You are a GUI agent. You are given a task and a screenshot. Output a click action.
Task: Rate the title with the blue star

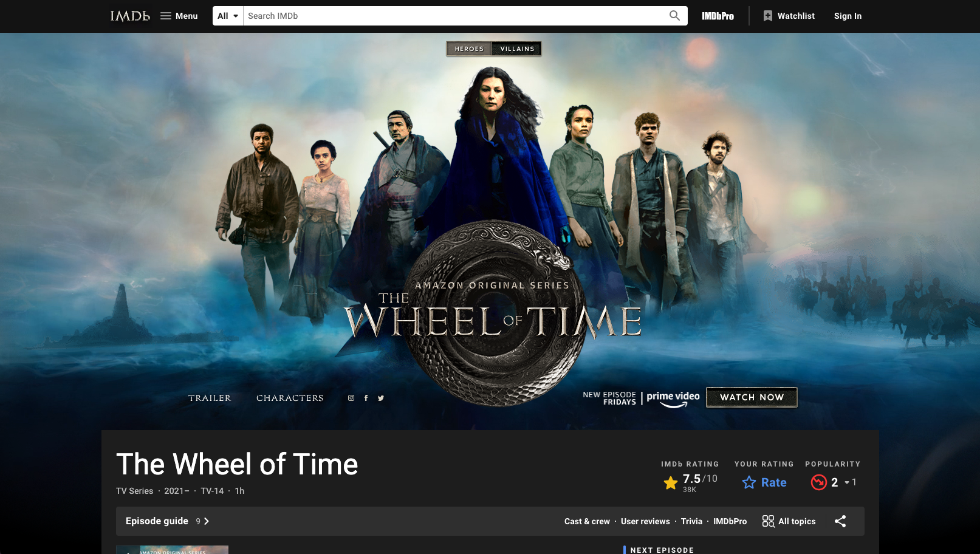pos(764,482)
